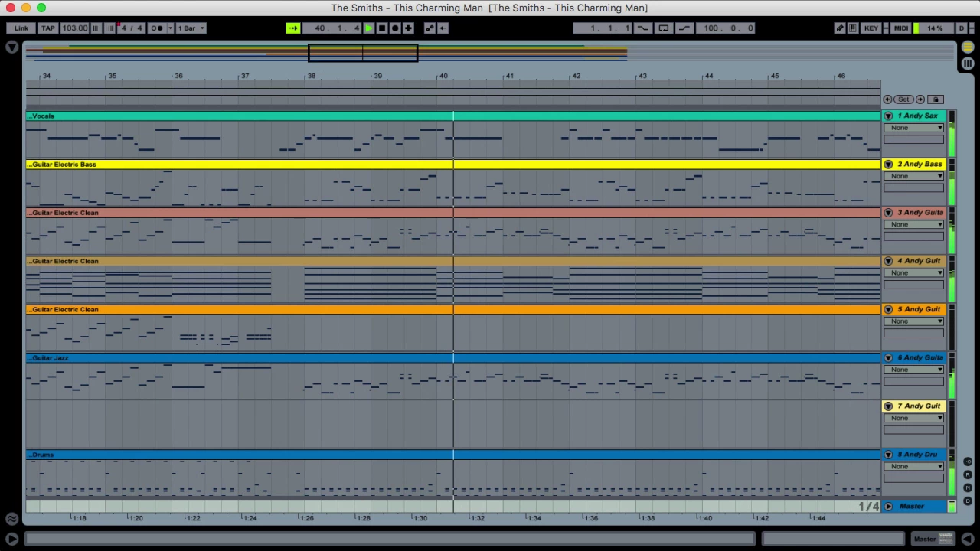Fold track 5 Andy Guit
Screen dimensions: 980x551
888,310
